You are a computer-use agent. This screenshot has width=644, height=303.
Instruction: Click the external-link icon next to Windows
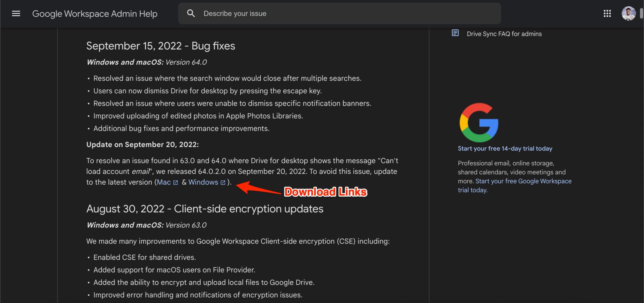(x=223, y=182)
